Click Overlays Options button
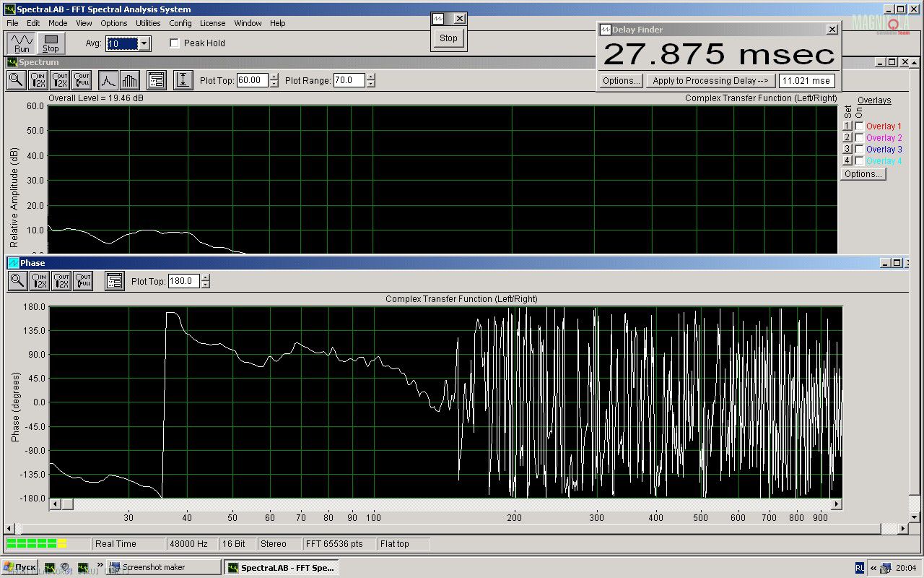The height and width of the screenshot is (578, 924). tap(863, 174)
